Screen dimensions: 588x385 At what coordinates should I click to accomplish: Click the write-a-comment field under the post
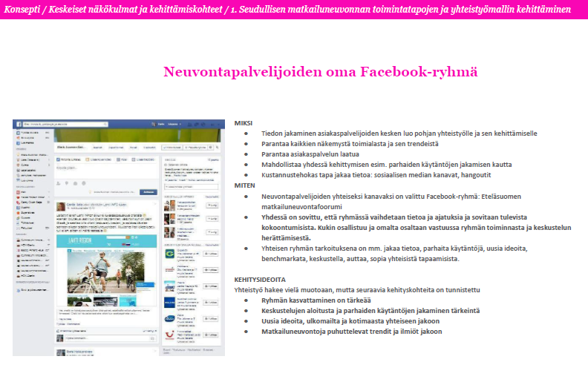(x=110, y=338)
